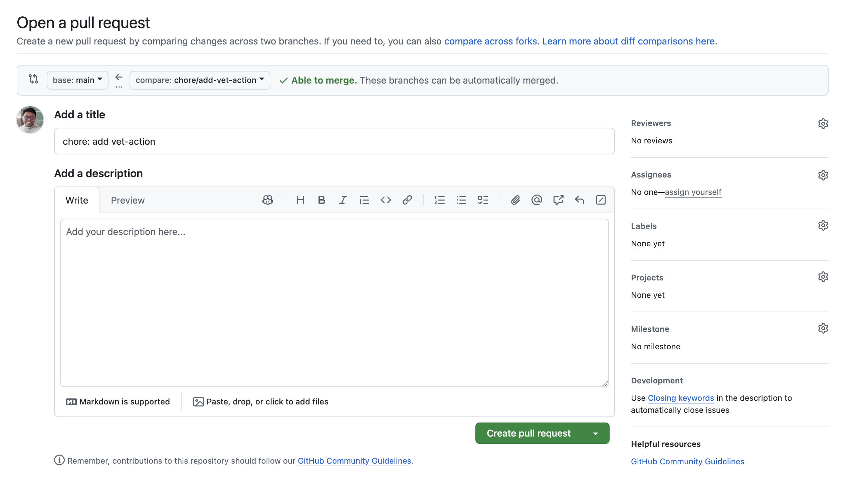Click the heading format icon

point(300,200)
